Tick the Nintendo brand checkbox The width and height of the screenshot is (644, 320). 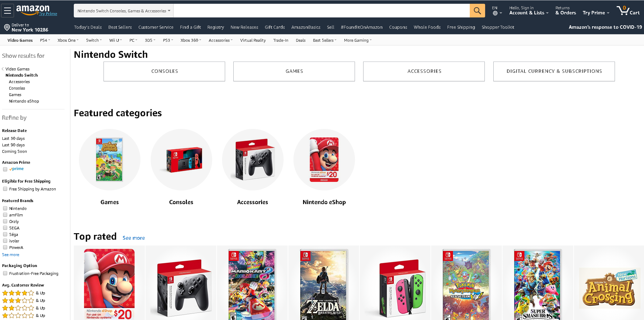coord(5,208)
